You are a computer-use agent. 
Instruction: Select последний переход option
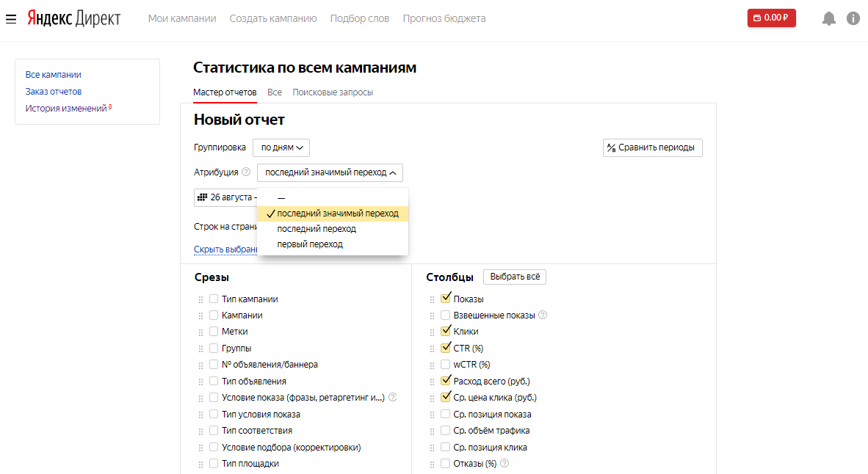pyautogui.click(x=317, y=229)
